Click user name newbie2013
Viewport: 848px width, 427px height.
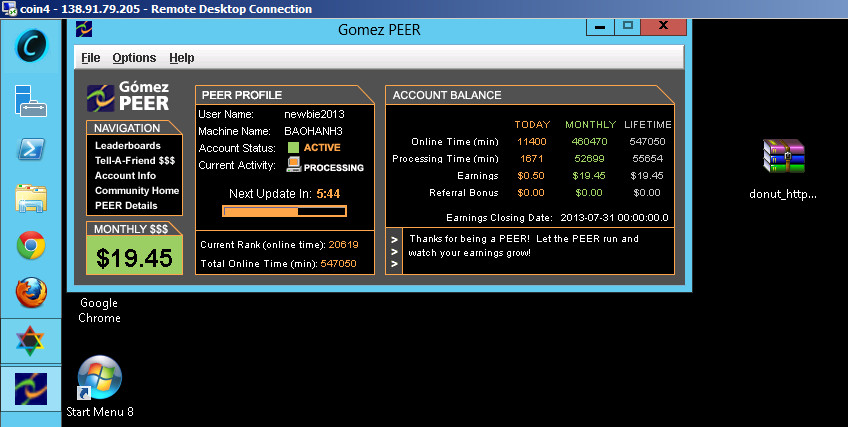tap(314, 114)
